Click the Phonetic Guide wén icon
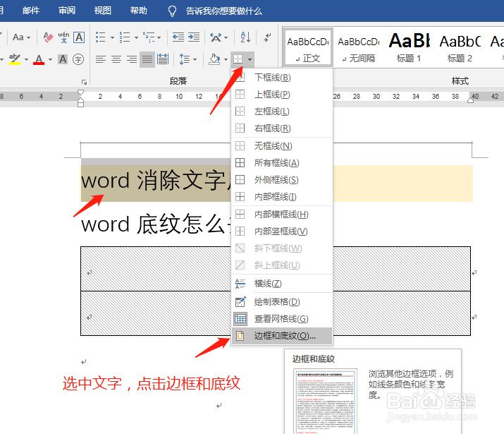This screenshot has height=434, width=504. (x=63, y=37)
